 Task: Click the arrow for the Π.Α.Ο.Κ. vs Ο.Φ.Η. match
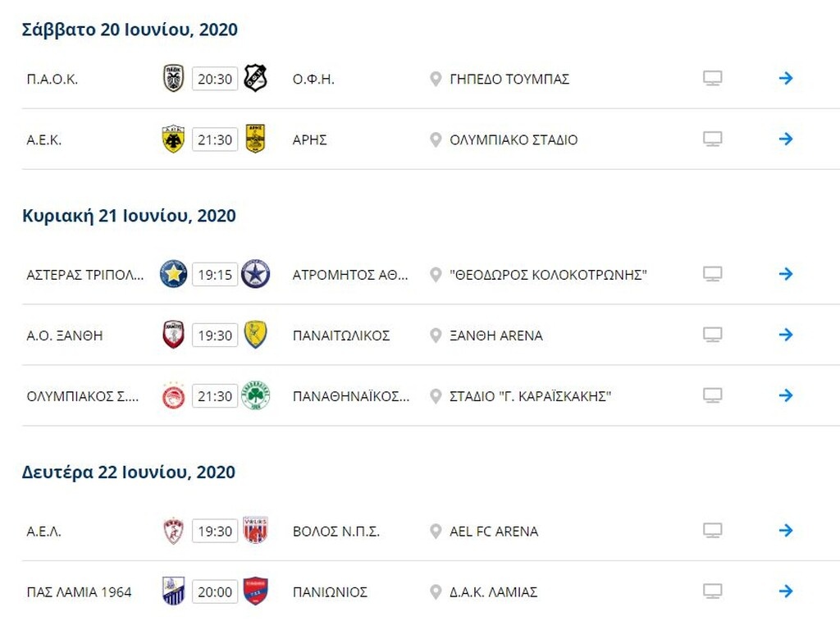(786, 79)
